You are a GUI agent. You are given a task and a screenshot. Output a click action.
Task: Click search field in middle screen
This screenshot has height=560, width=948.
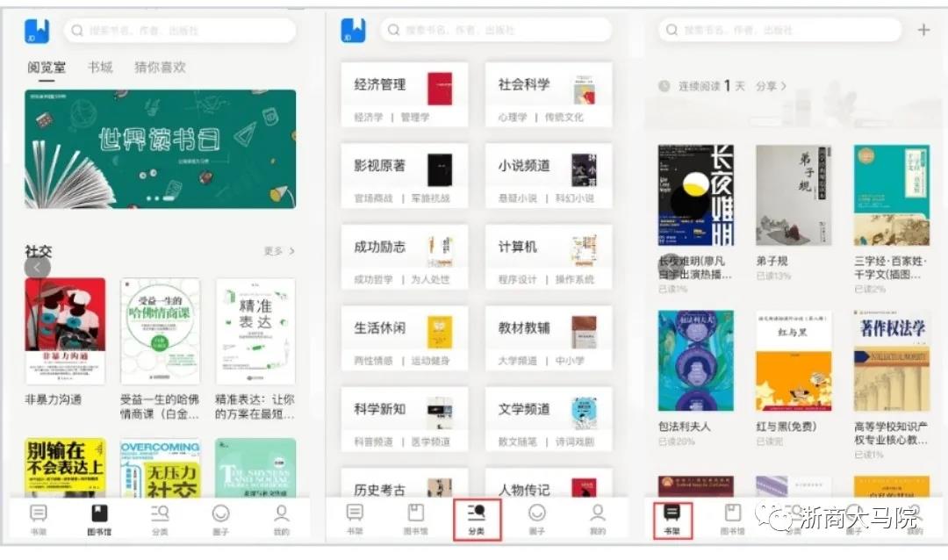coord(496,30)
